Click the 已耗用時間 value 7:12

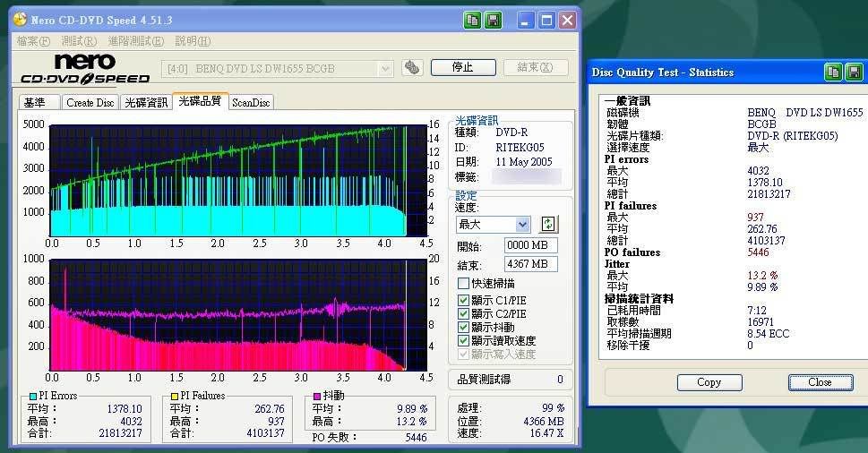(756, 311)
